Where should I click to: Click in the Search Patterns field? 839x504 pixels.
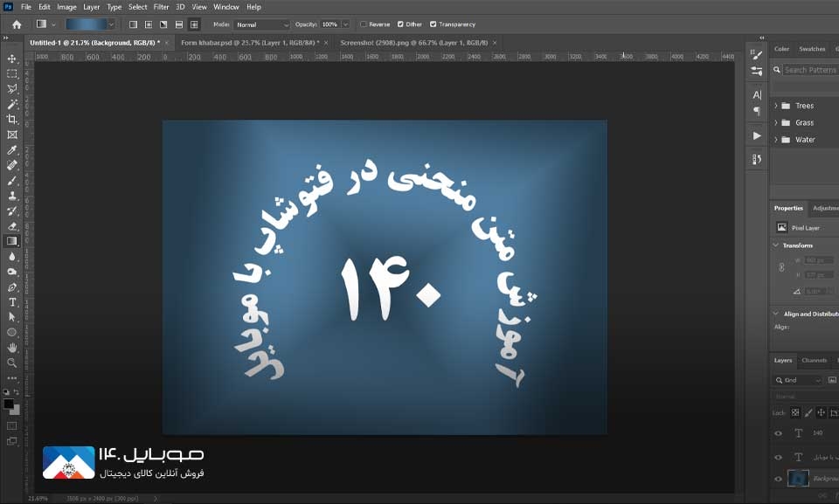(811, 70)
